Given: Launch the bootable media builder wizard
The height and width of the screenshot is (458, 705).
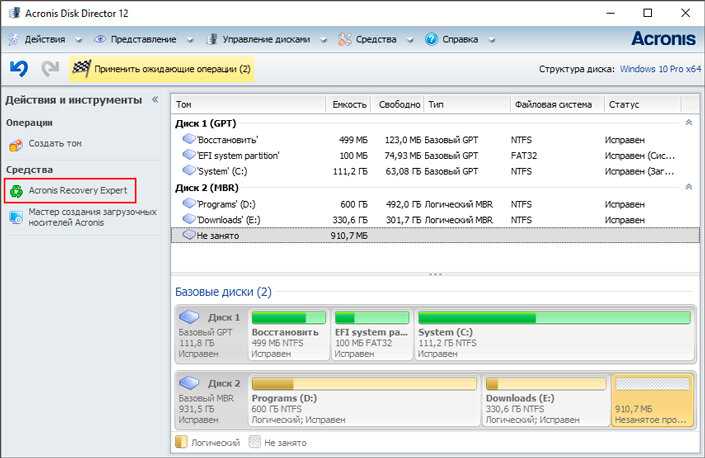Looking at the screenshot, I should pos(83,217).
